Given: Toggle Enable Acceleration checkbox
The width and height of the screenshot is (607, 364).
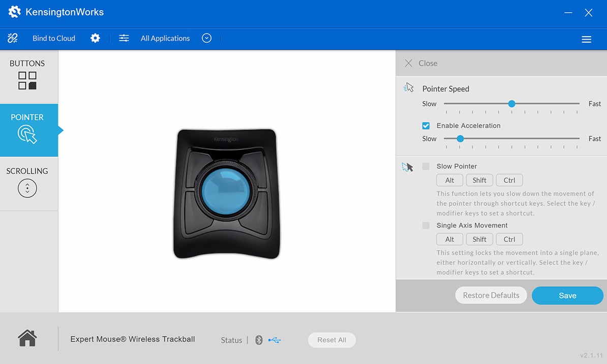Looking at the screenshot, I should point(426,126).
